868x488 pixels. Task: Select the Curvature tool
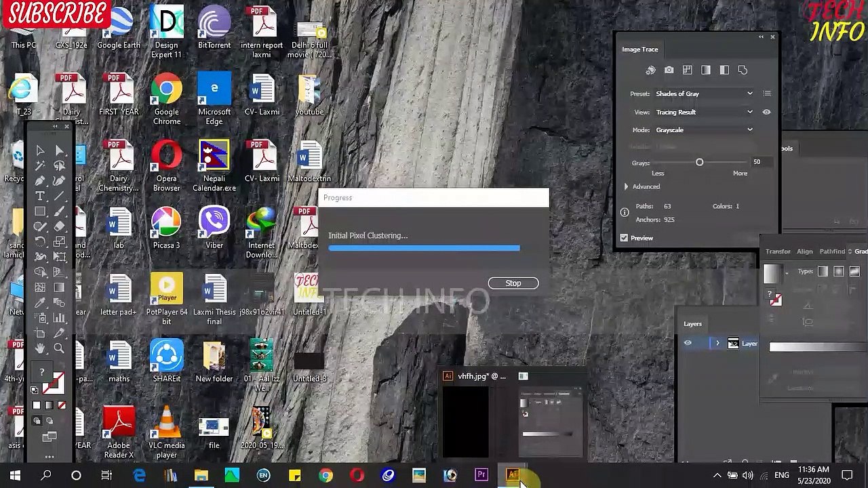click(x=59, y=181)
